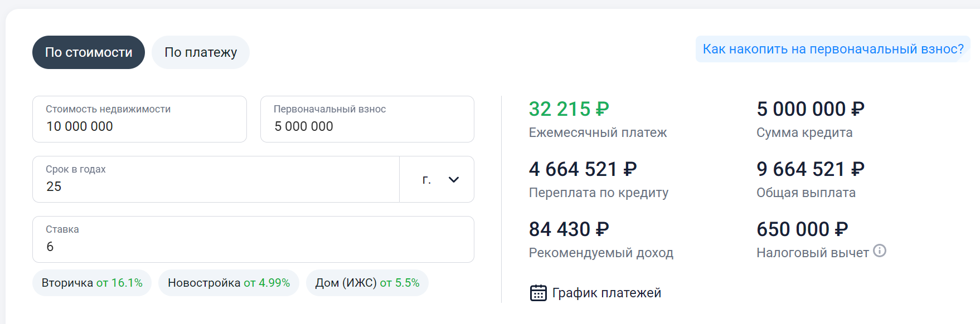Click the 'Ставка' interest rate field
Image resolution: width=980 pixels, height=324 pixels.
click(x=253, y=240)
